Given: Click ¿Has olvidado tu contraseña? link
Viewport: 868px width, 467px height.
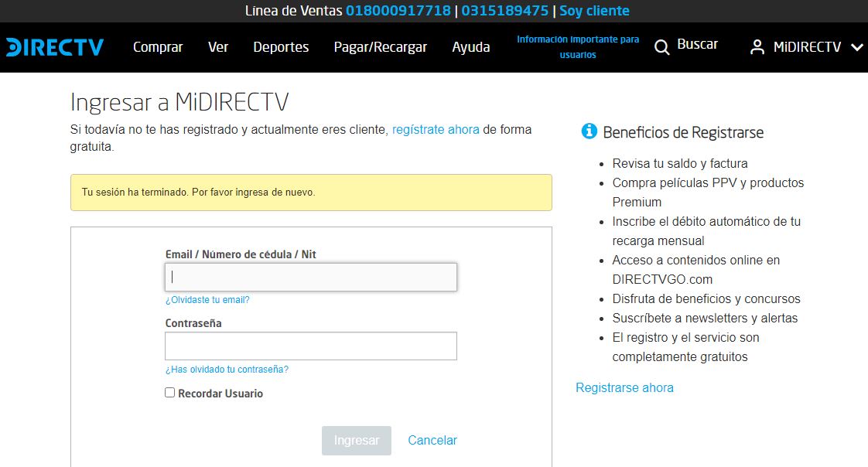Looking at the screenshot, I should pos(227,369).
